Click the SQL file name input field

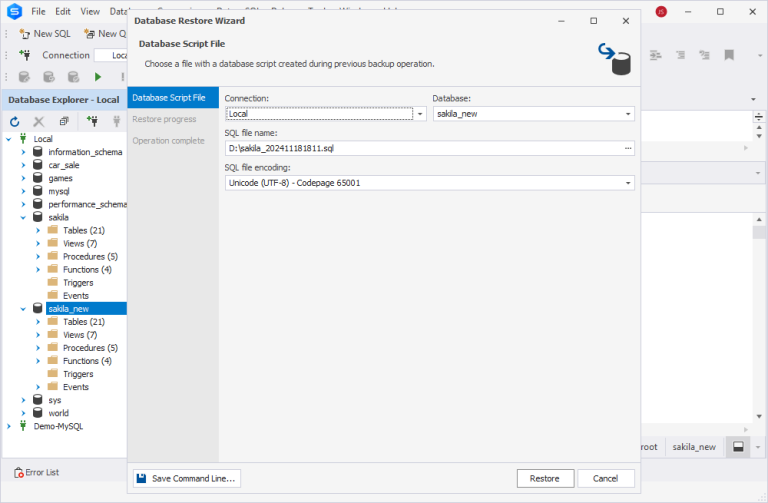(420, 148)
